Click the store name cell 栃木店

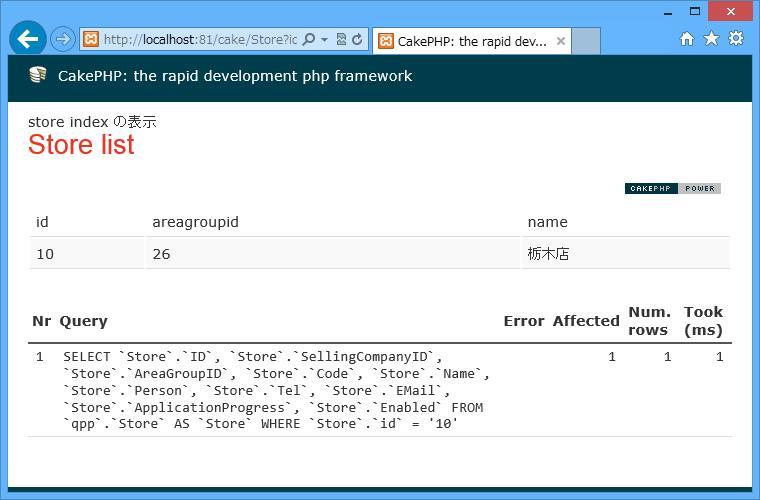548,254
